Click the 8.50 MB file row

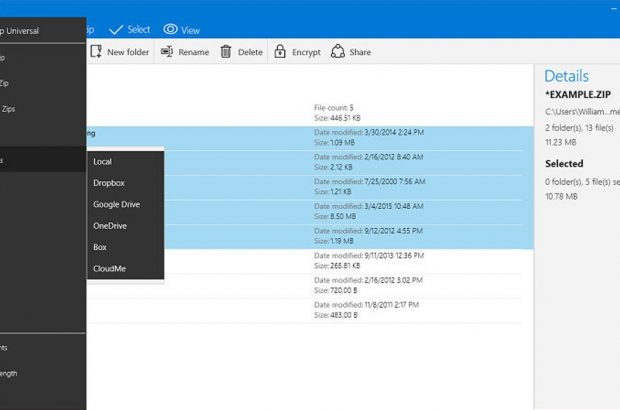coord(368,212)
